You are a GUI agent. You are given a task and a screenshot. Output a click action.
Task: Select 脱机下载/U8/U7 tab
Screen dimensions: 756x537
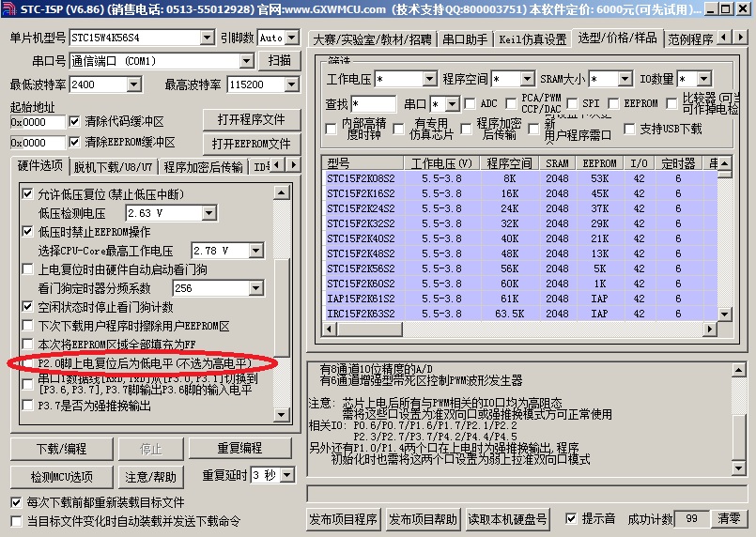pos(113,167)
